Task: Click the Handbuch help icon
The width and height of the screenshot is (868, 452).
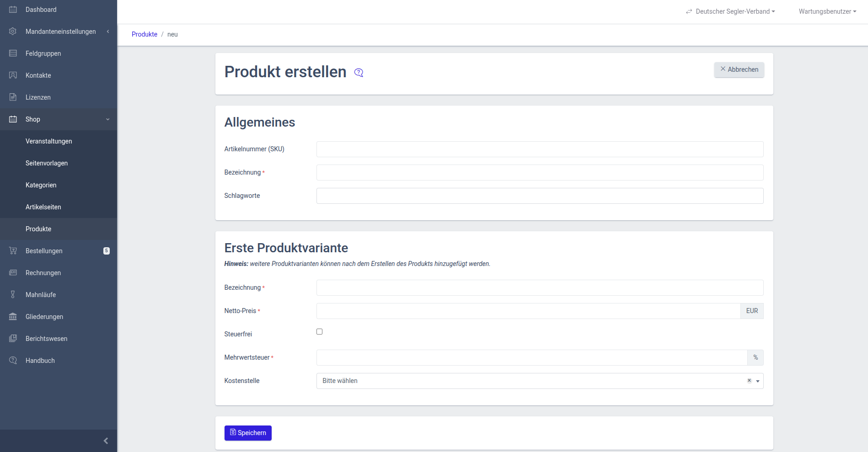Action: pos(13,361)
